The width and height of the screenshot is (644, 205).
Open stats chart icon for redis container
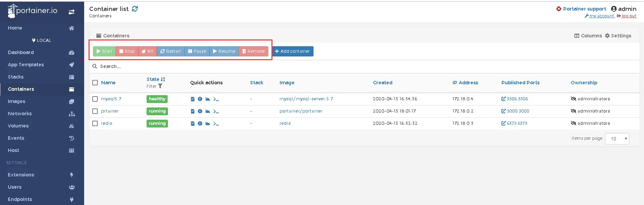(208, 123)
